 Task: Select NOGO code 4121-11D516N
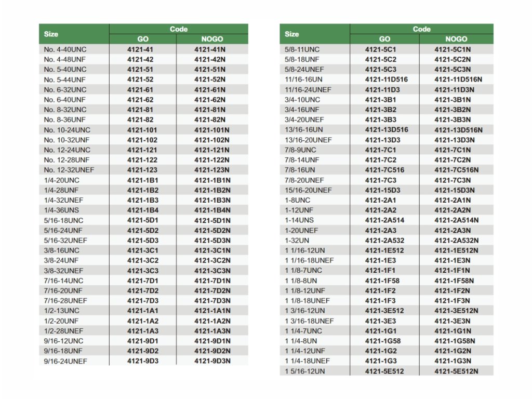click(x=458, y=79)
